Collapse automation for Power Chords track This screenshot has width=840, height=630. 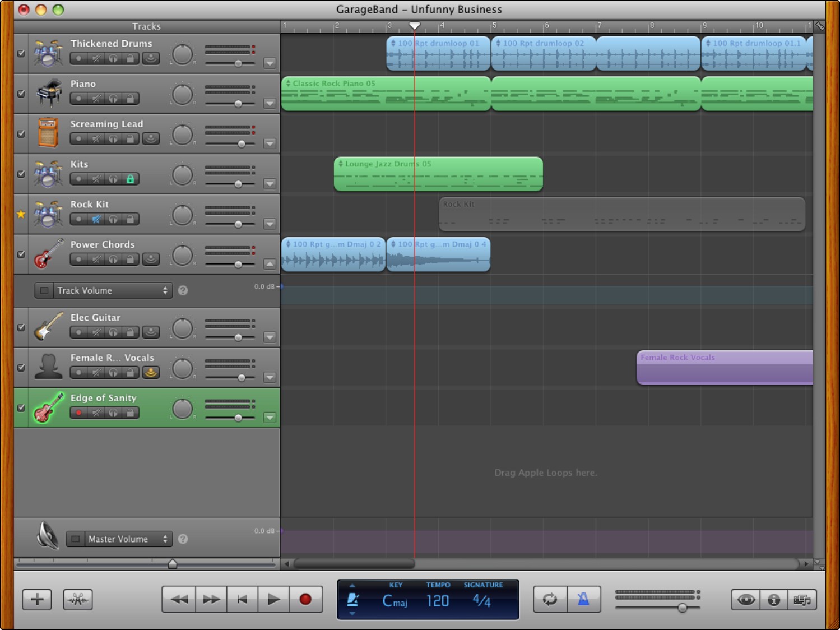click(270, 264)
